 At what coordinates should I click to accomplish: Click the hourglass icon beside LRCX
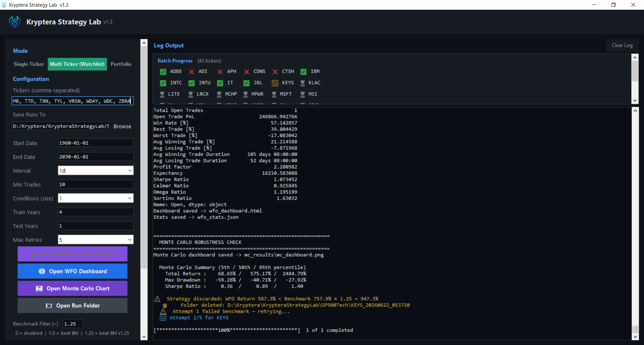coord(191,94)
